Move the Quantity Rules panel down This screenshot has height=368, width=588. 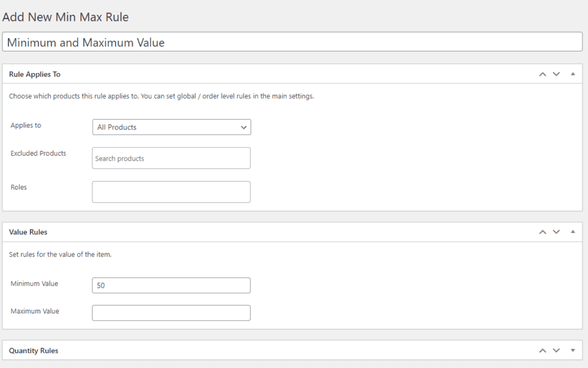click(x=556, y=350)
